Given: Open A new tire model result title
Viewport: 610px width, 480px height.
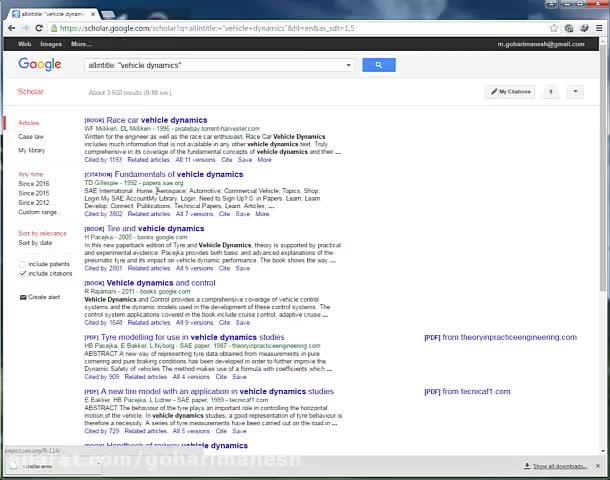Looking at the screenshot, I should coord(217,391).
